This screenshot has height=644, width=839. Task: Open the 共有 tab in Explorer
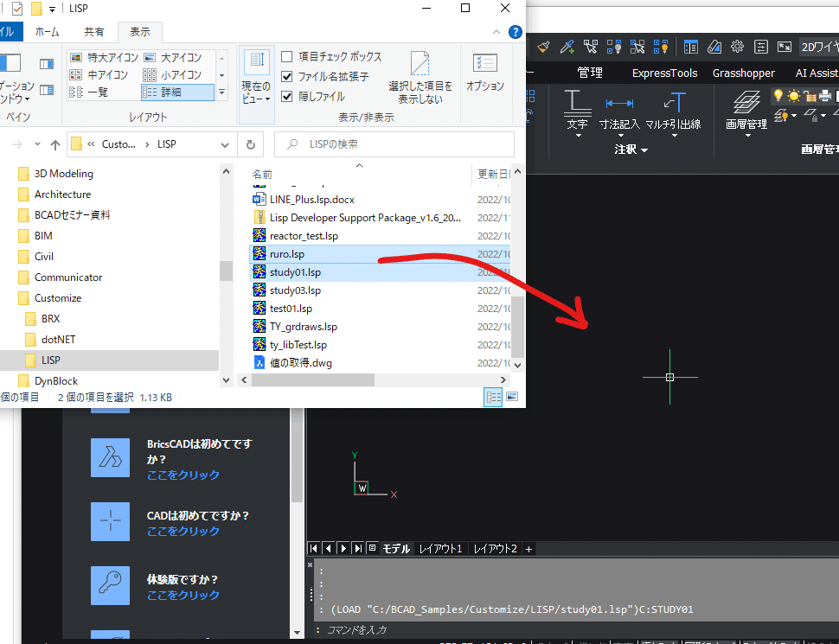point(94,32)
